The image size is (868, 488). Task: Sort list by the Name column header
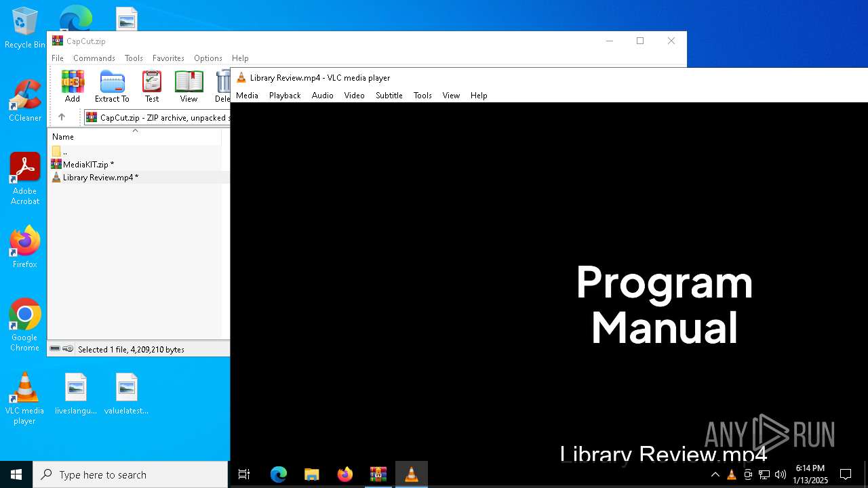(134, 136)
